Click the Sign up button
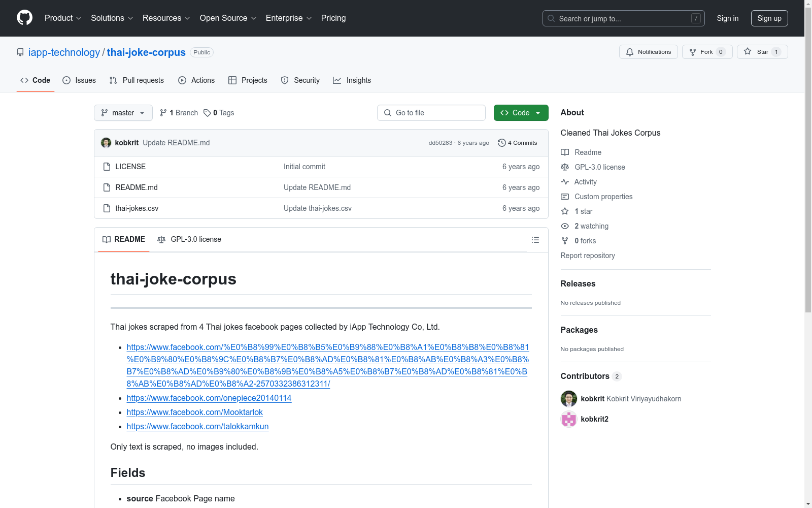 (769, 18)
